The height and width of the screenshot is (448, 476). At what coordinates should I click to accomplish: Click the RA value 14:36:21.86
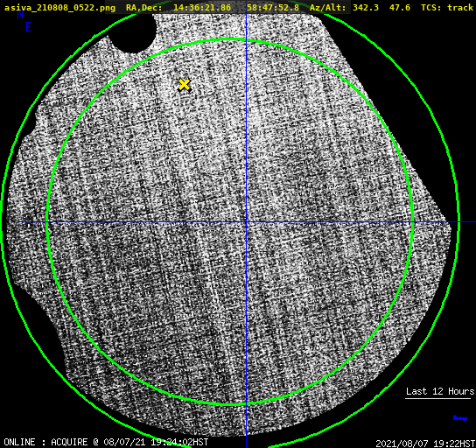(x=202, y=8)
